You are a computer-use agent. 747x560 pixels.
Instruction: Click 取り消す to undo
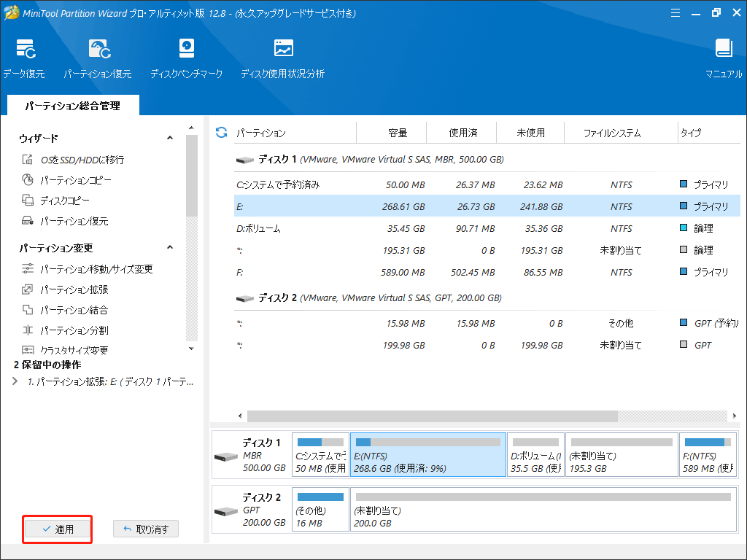pos(146,529)
